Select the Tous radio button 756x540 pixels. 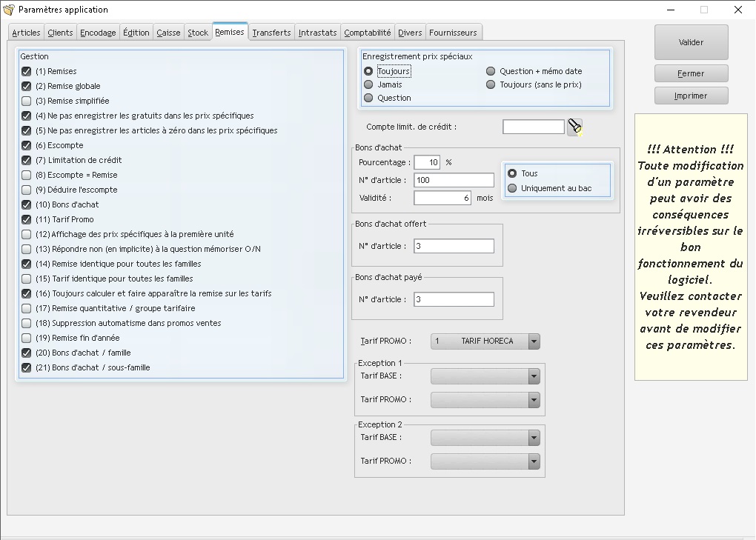point(512,173)
